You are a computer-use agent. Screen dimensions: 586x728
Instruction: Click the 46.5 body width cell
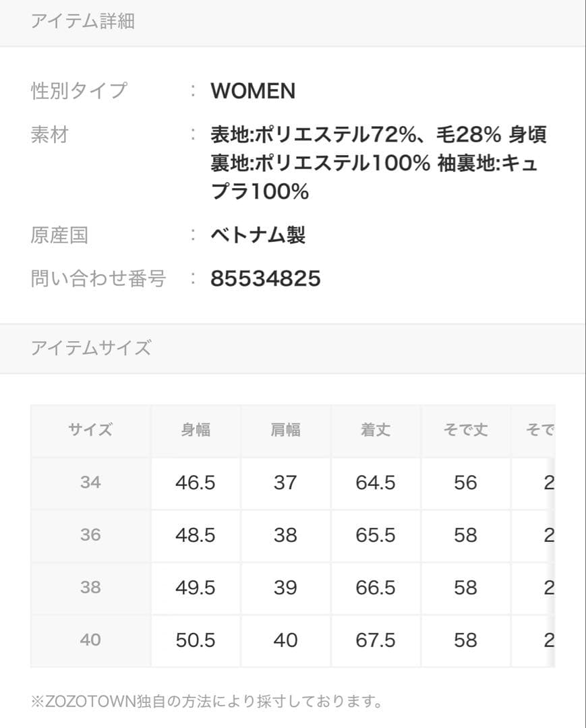[x=196, y=483]
